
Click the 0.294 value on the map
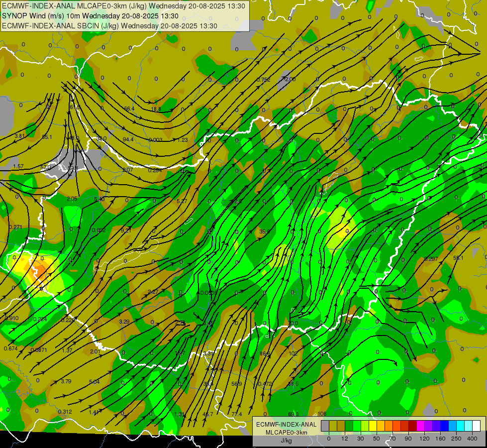(x=155, y=170)
